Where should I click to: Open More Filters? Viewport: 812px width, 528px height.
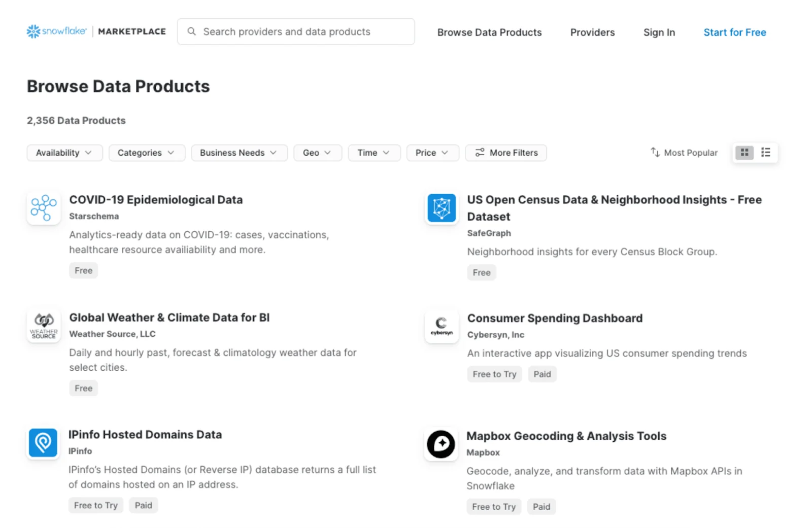(x=506, y=153)
